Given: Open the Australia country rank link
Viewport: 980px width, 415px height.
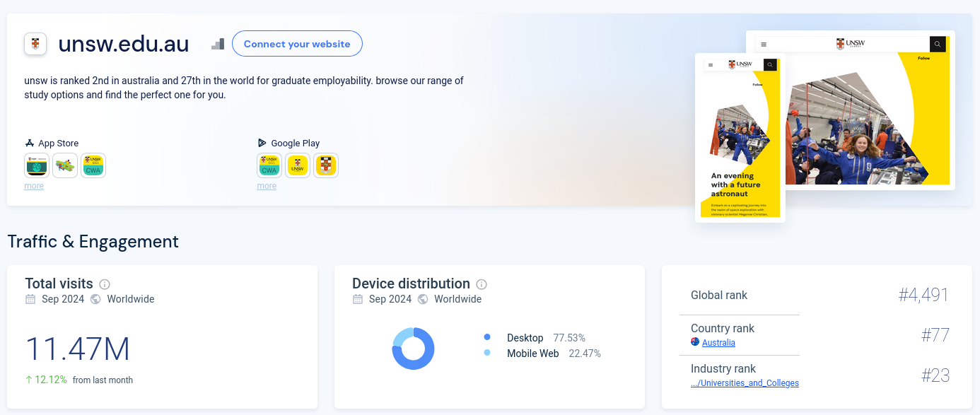Looking at the screenshot, I should 718,343.
